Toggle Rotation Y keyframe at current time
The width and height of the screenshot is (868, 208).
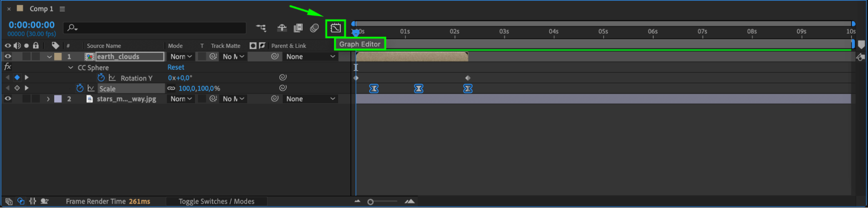(x=17, y=78)
